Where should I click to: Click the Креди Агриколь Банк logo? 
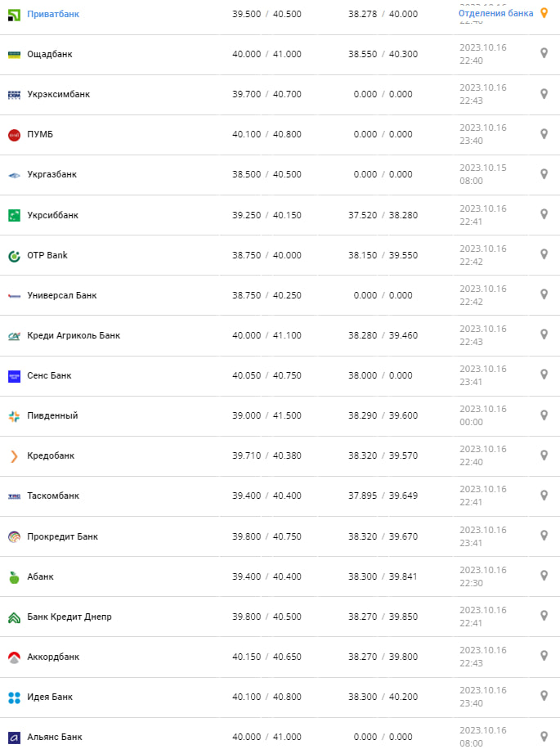[14, 335]
